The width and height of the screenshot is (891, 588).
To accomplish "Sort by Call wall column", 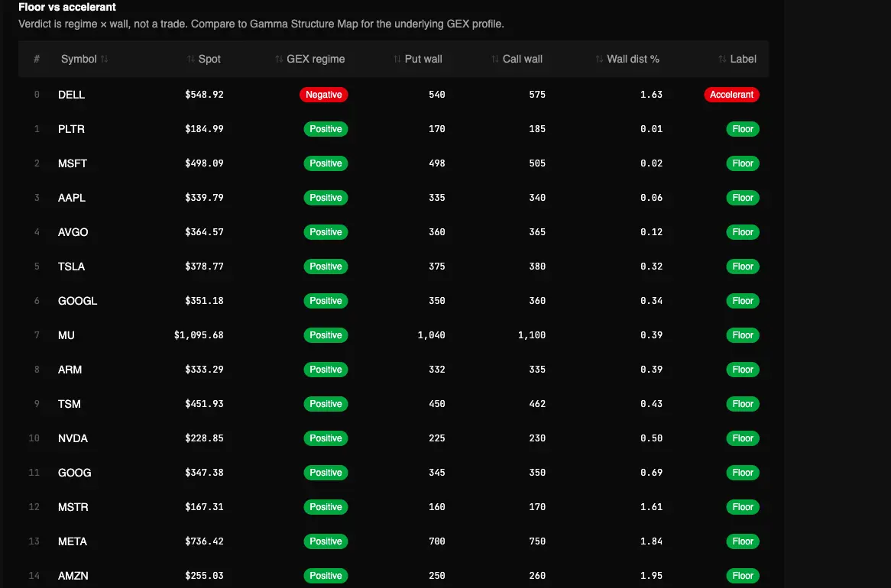I will coord(517,59).
